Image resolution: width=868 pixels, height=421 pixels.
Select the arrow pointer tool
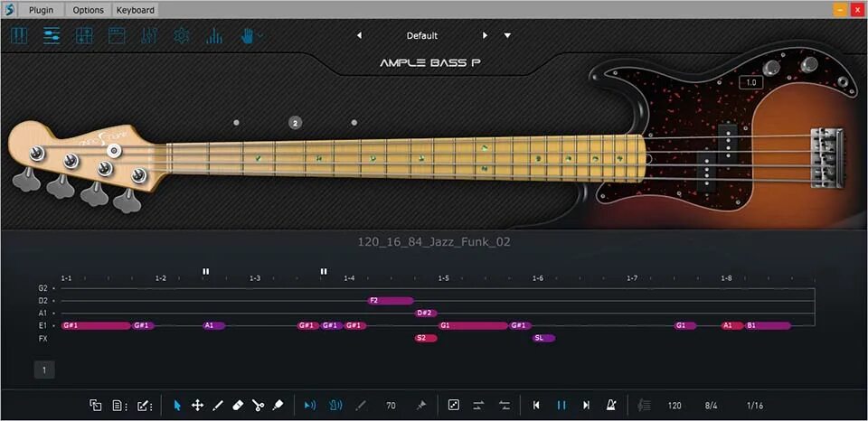177,406
